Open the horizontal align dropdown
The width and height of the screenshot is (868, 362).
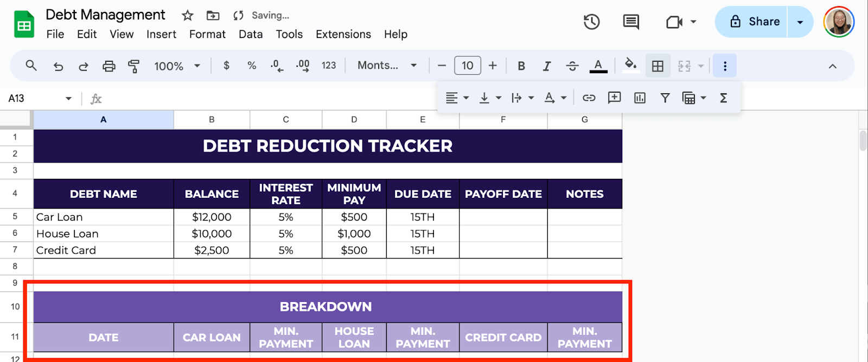click(x=457, y=98)
